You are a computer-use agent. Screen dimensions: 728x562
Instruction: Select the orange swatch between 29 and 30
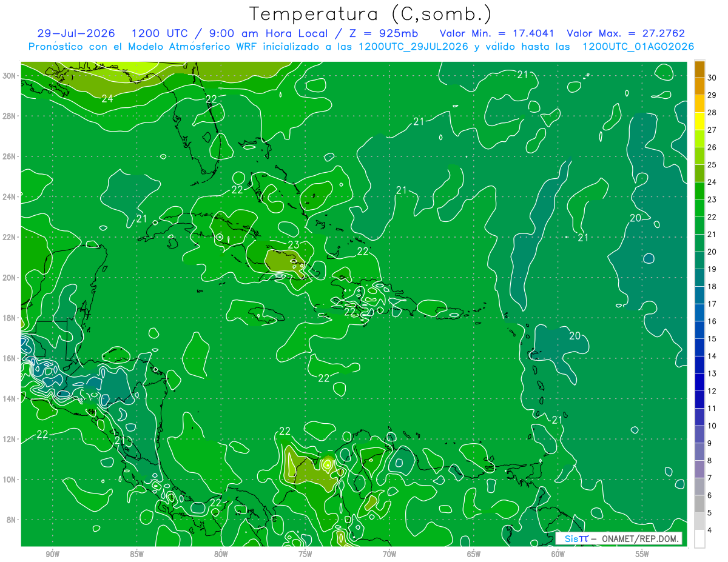tap(700, 86)
